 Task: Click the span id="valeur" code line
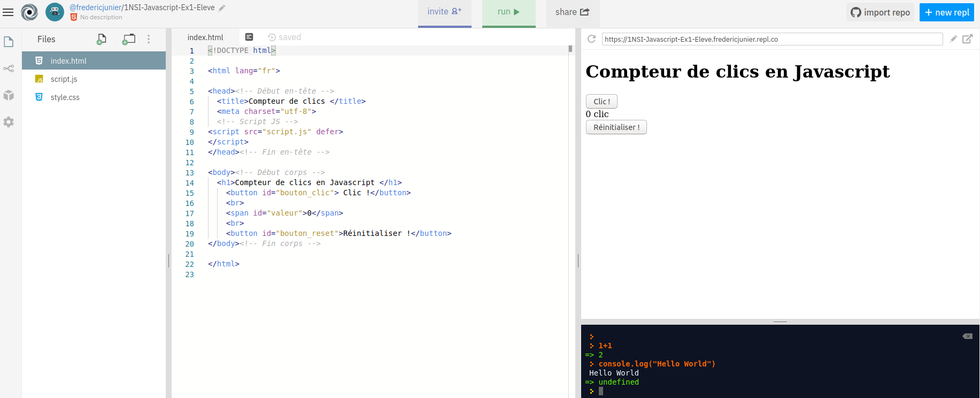[284, 213]
